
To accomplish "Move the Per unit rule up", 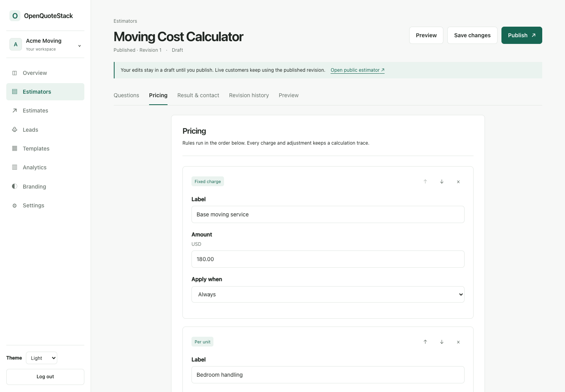I will (x=425, y=342).
